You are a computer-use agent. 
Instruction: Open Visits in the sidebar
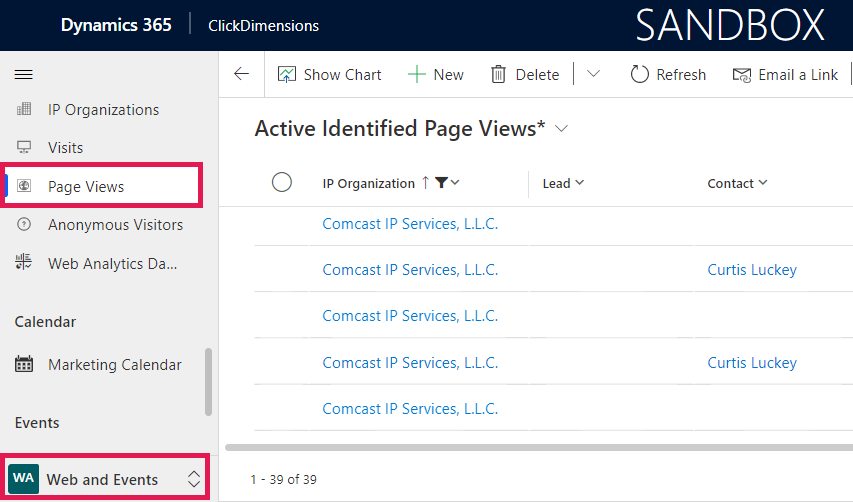[65, 148]
